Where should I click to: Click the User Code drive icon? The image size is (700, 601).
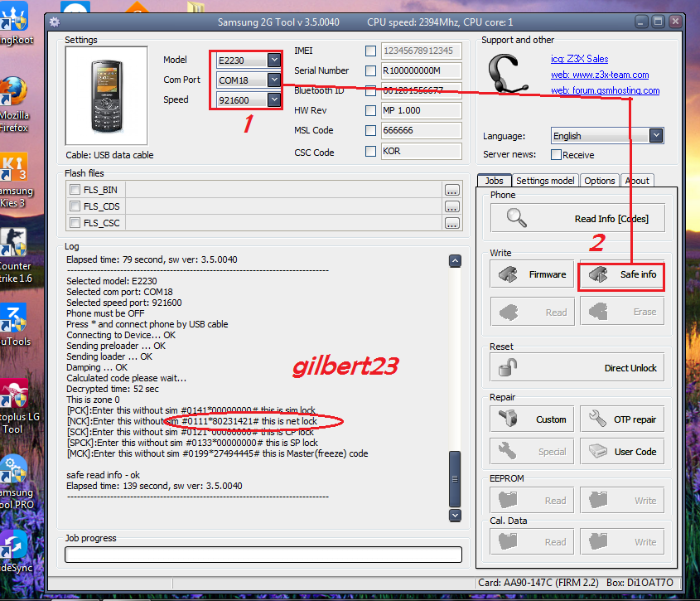tap(597, 451)
